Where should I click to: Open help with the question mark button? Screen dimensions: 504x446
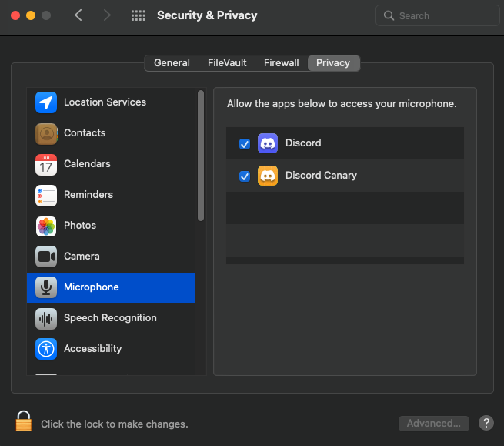486,423
